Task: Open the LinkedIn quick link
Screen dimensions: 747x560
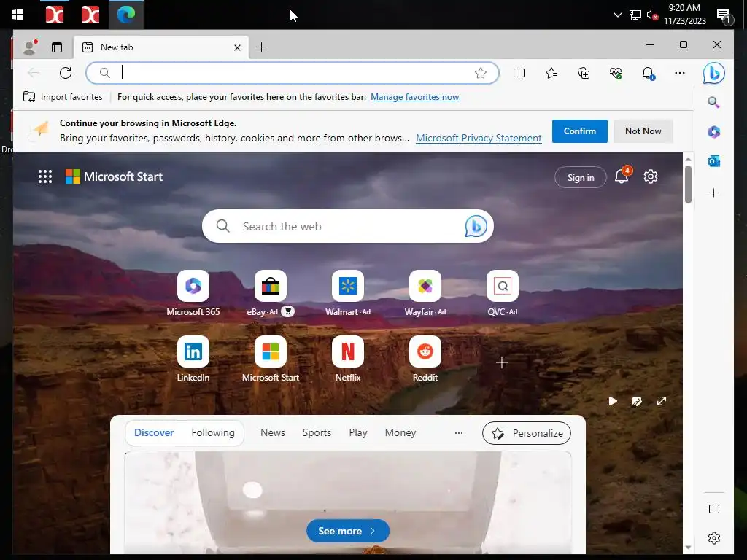Action: click(193, 359)
